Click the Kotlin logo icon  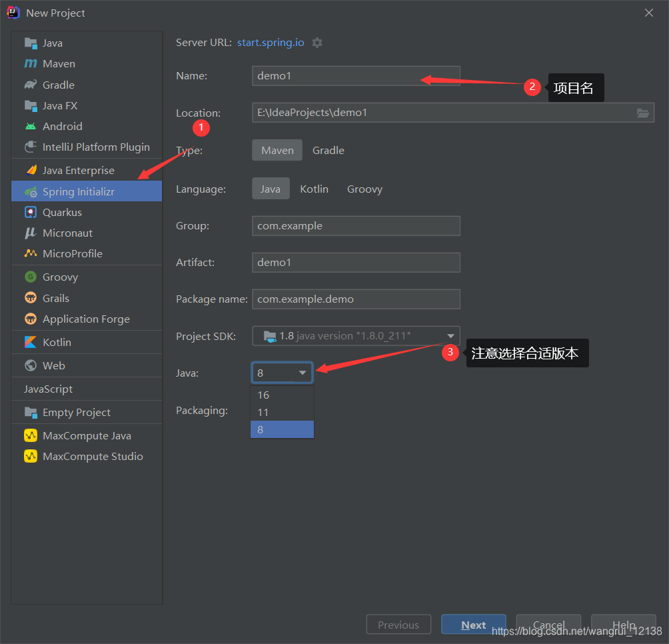[31, 342]
